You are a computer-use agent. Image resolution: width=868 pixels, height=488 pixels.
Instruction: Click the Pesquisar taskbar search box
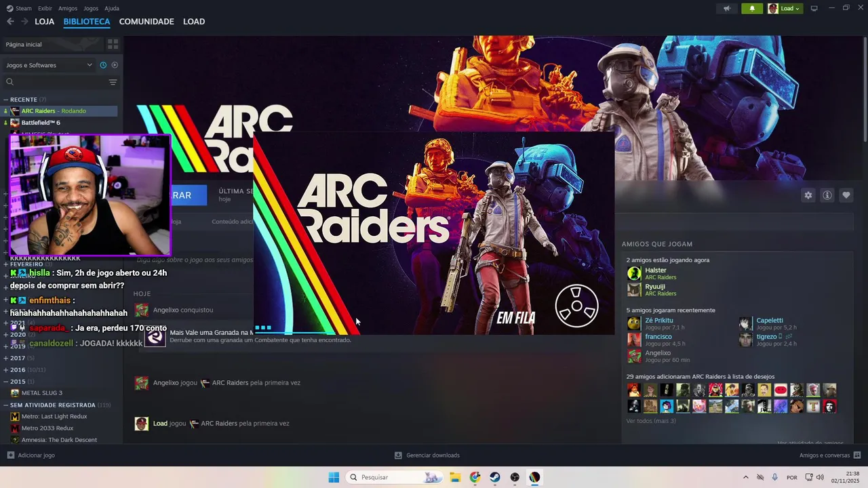393,477
